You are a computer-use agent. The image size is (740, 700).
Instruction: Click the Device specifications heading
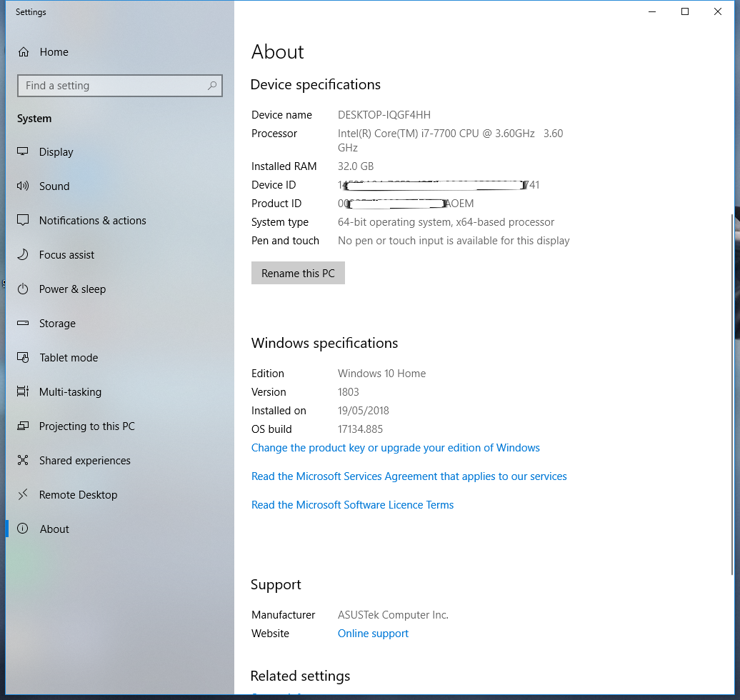point(315,84)
